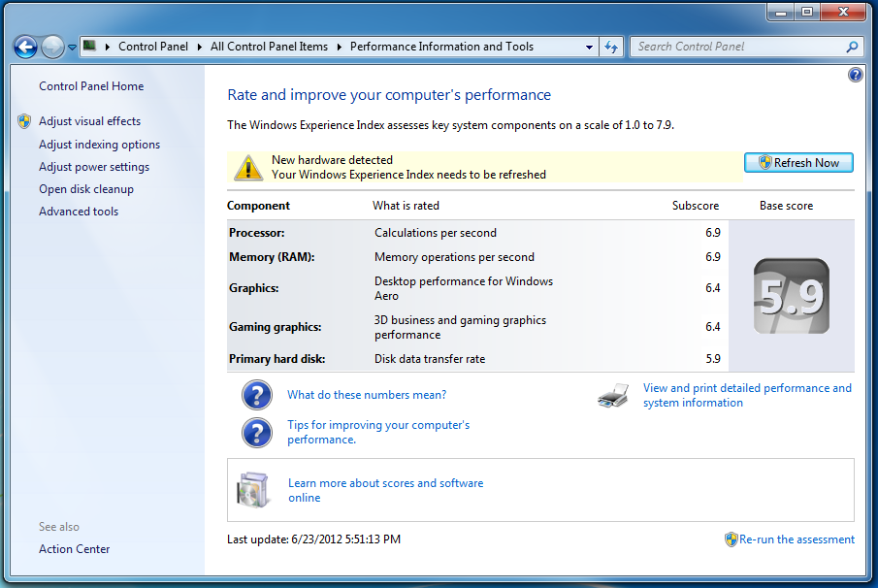
Task: Open Adjust visual effects
Action: coord(89,121)
